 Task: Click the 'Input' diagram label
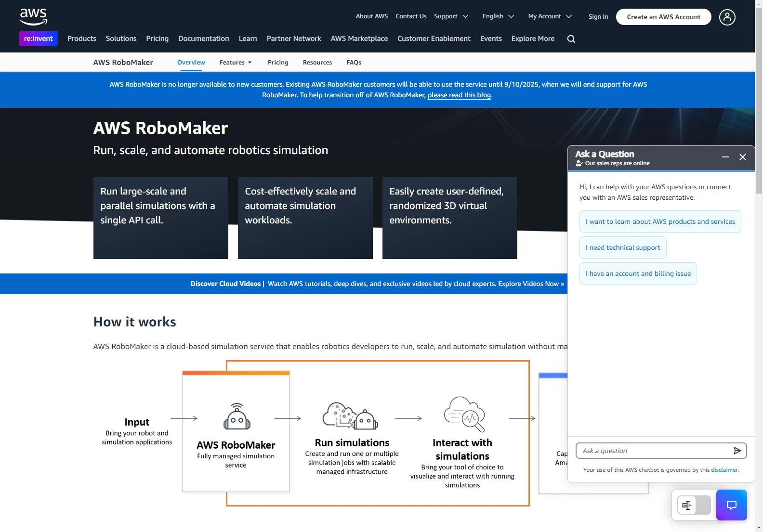[137, 422]
